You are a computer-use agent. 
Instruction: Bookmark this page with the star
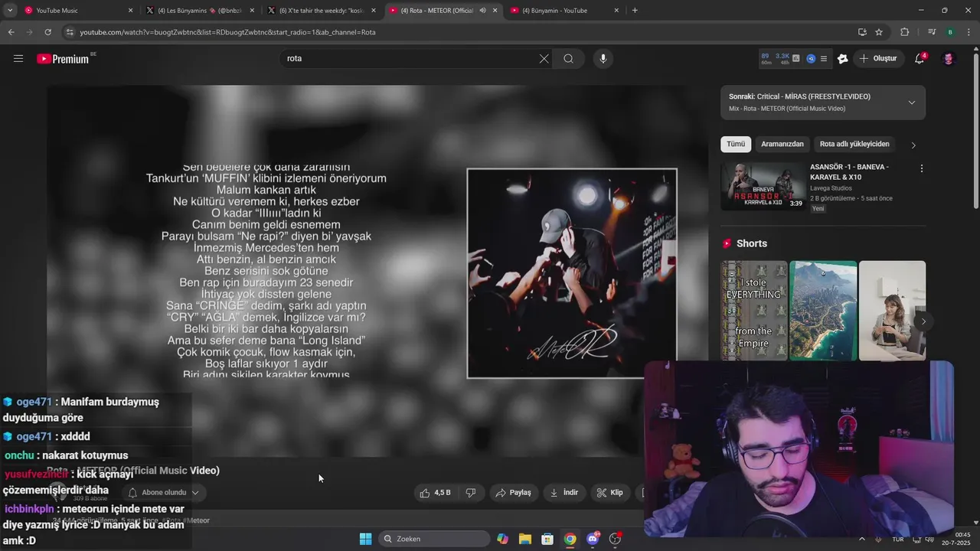(879, 32)
